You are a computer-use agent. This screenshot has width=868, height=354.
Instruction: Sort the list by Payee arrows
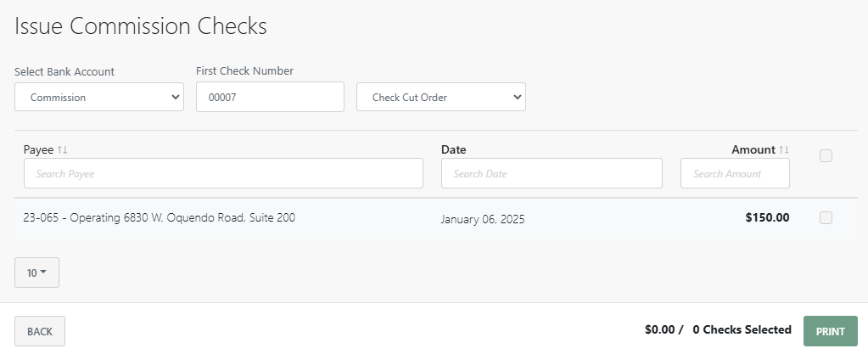point(63,149)
